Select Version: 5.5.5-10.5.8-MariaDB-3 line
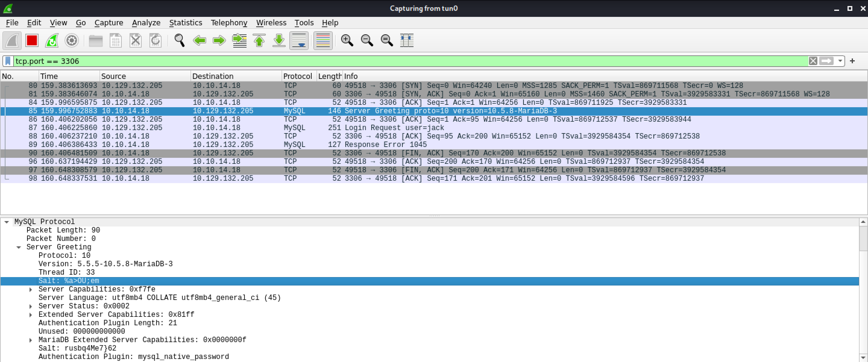The image size is (868, 362). tap(429, 264)
